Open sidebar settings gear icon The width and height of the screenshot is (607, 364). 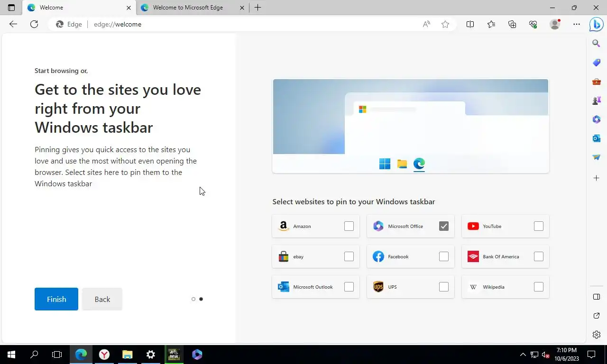(x=597, y=335)
